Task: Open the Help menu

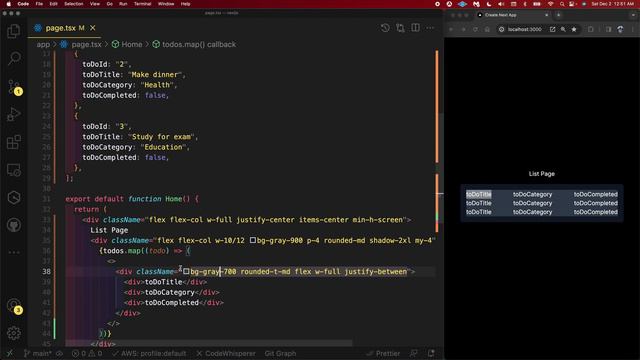Action: 185,4
